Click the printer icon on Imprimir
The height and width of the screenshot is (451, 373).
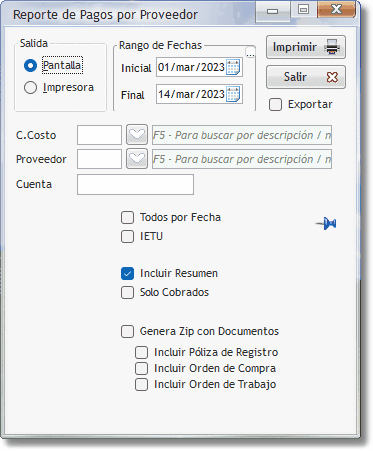tap(332, 47)
